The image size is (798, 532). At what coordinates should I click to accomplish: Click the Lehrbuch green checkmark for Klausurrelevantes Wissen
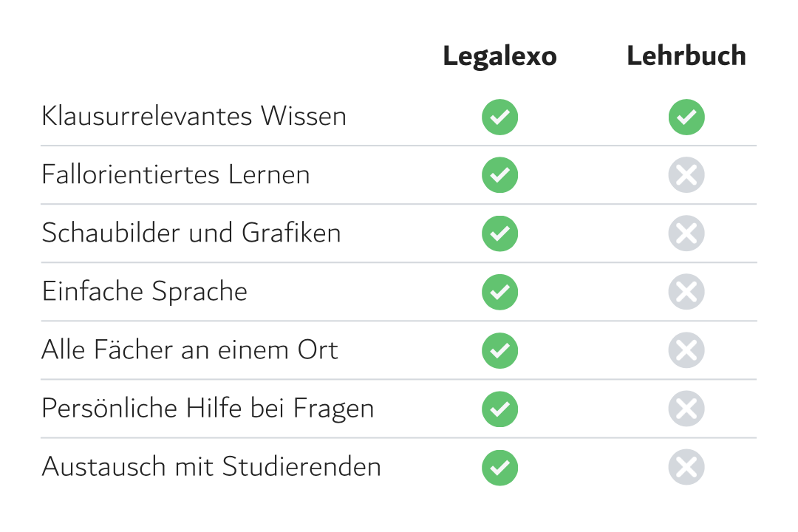pos(686,117)
